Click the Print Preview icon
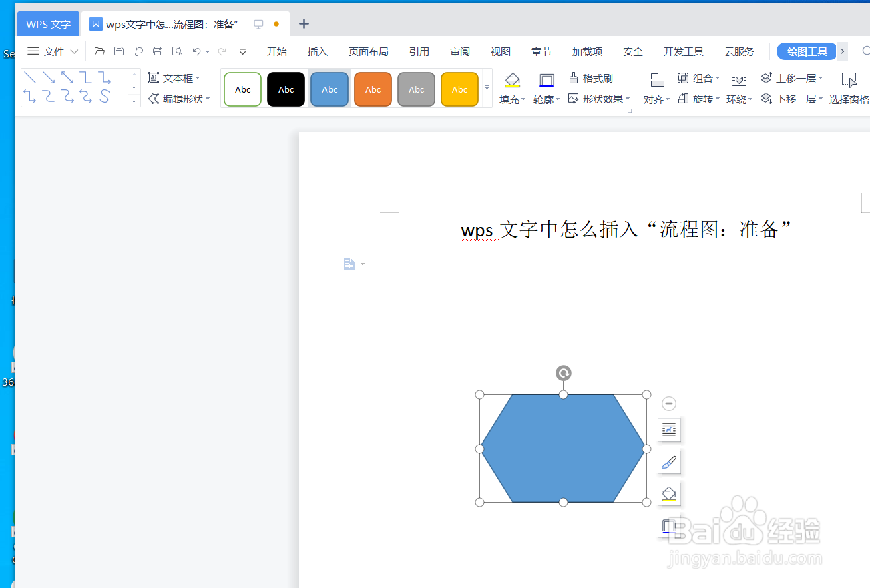 pyautogui.click(x=177, y=51)
